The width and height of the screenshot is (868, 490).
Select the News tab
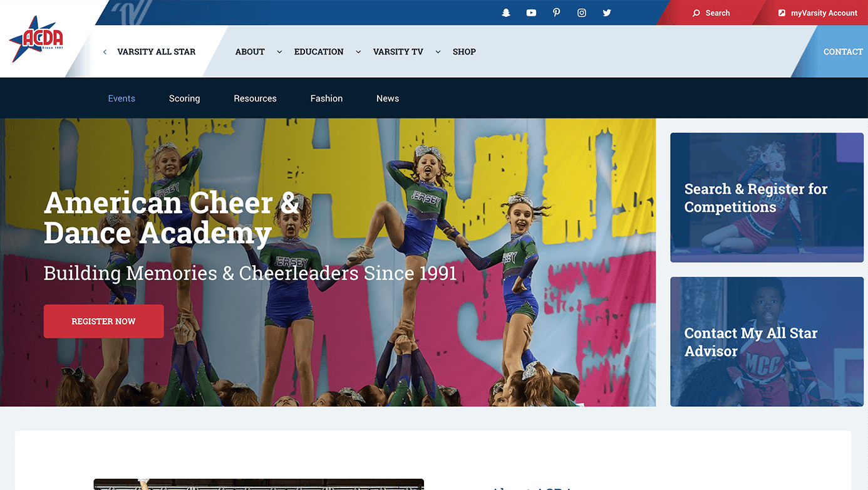click(388, 98)
